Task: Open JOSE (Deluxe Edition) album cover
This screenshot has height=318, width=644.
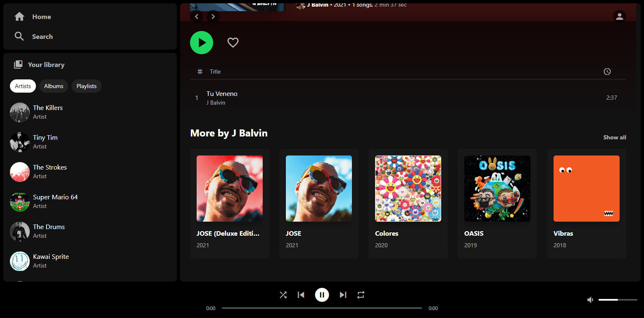Action: click(230, 189)
